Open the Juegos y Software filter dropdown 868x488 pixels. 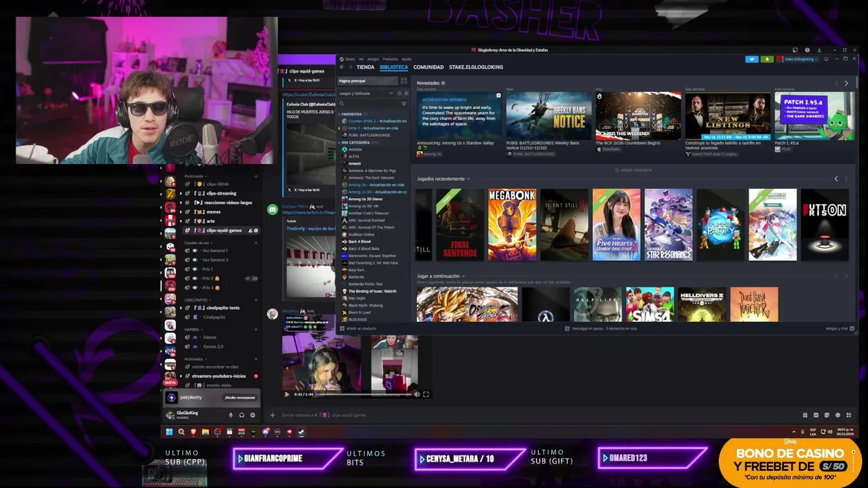[366, 93]
